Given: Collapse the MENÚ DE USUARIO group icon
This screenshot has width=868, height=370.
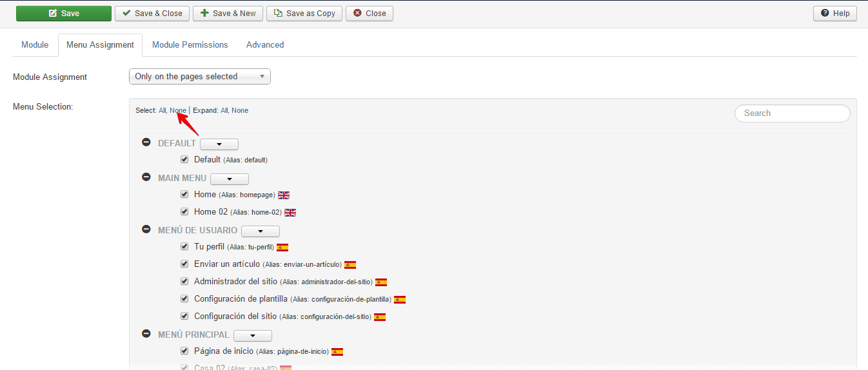Looking at the screenshot, I should tap(146, 229).
